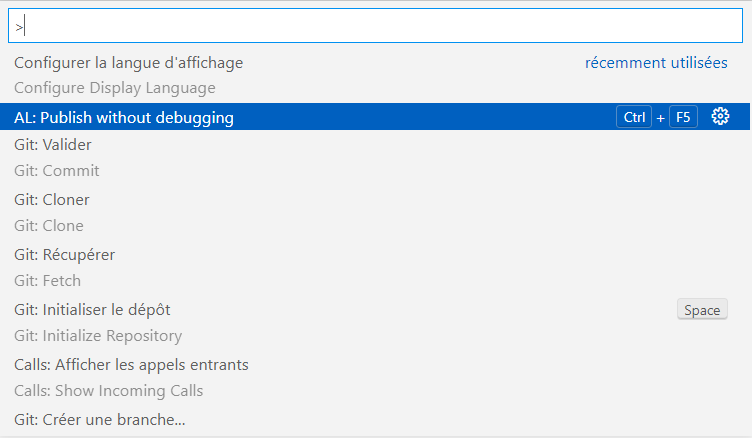
Task: Run AL: Publish without debugging
Action: click(124, 117)
